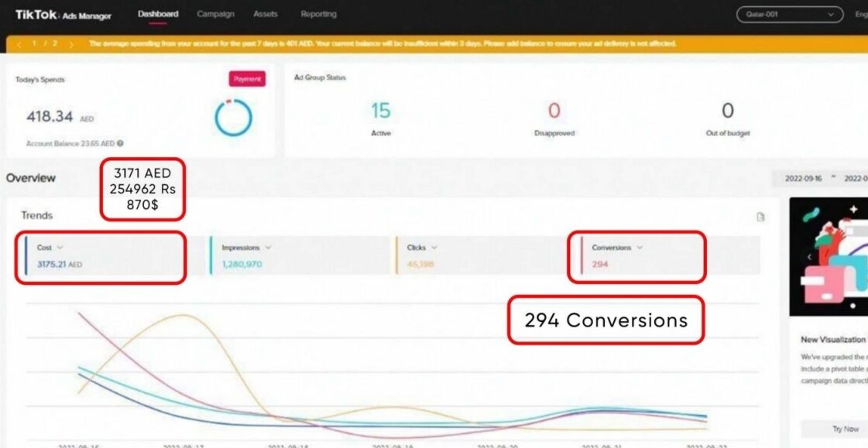The image size is (868, 448).
Task: Click the Try Now button
Action: click(845, 429)
